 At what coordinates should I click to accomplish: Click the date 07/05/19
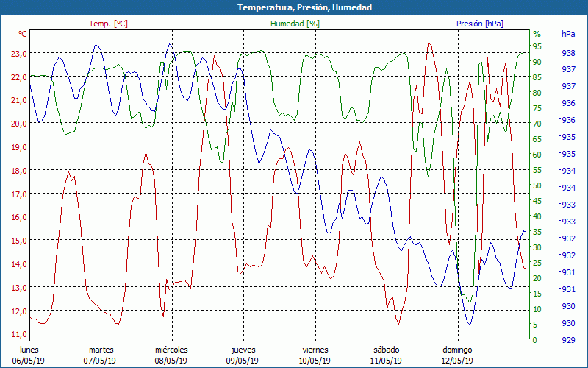click(100, 361)
